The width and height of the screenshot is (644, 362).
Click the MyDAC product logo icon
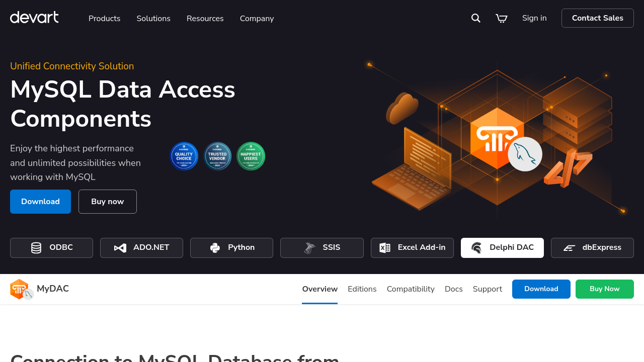click(x=22, y=289)
